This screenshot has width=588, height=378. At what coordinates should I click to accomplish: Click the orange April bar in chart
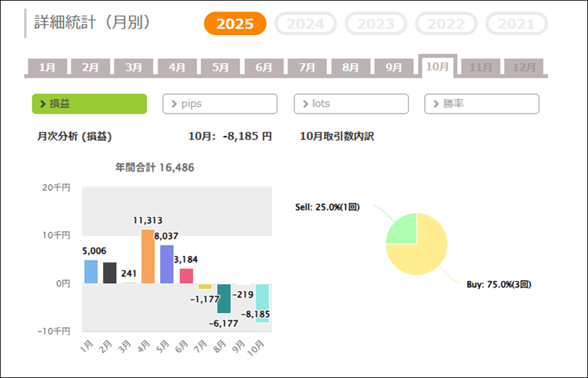click(x=148, y=257)
